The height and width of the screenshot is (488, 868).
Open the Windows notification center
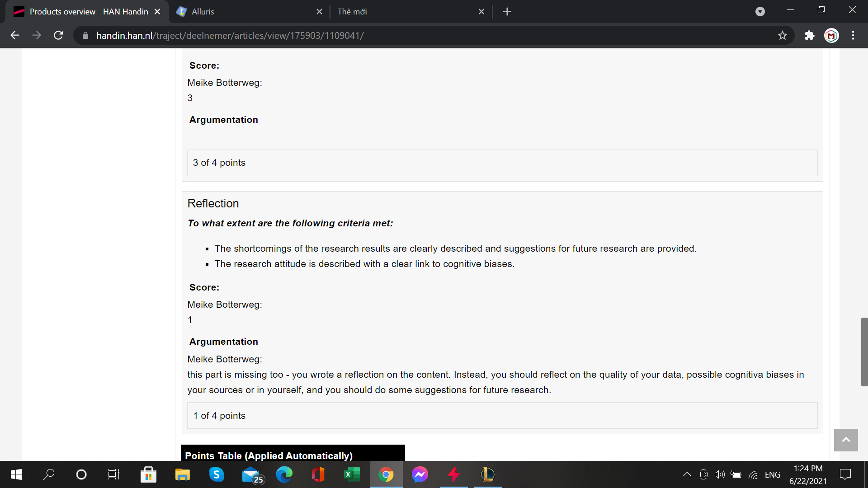click(845, 474)
